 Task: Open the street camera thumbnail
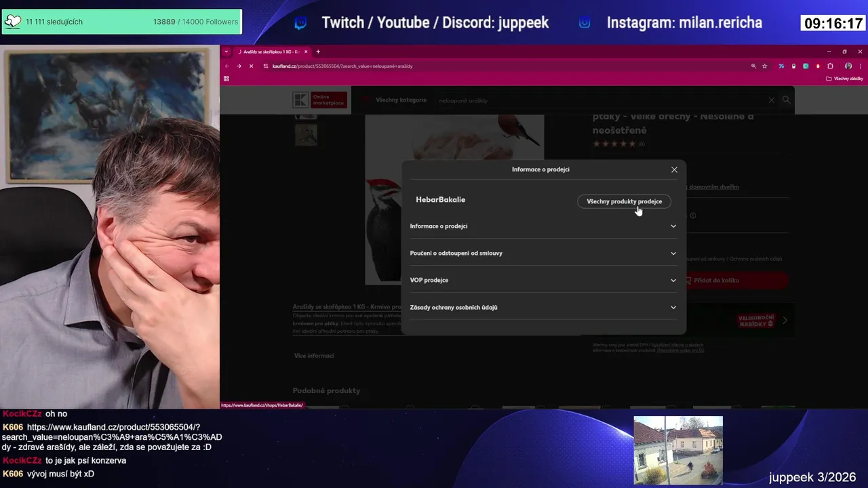coord(678,451)
